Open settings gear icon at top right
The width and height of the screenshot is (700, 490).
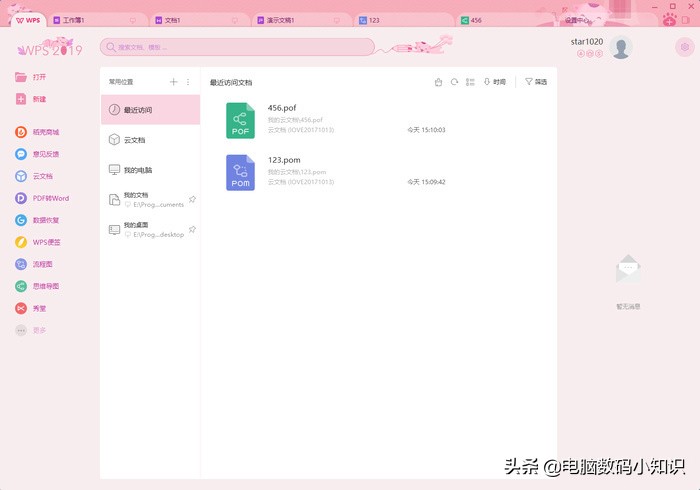(x=684, y=47)
